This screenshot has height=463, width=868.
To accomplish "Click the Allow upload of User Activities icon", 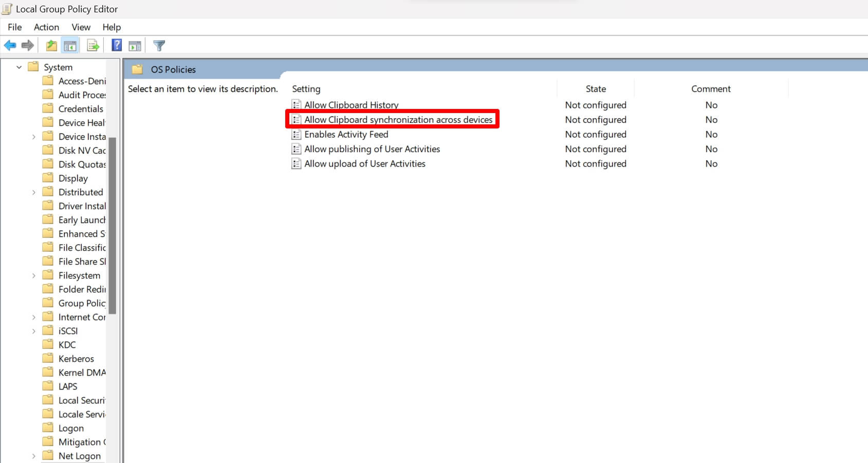I will (297, 163).
